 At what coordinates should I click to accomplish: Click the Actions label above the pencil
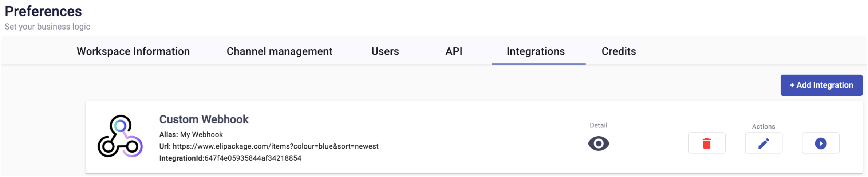[x=764, y=126]
